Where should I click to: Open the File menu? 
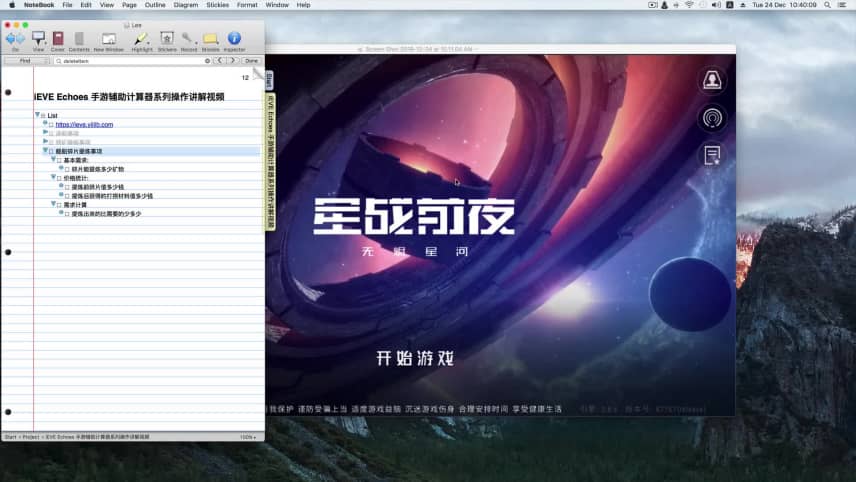67,5
